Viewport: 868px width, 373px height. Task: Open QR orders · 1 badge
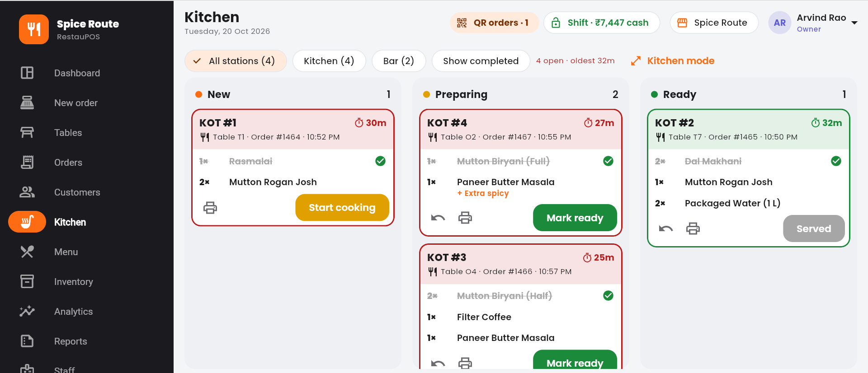click(494, 23)
